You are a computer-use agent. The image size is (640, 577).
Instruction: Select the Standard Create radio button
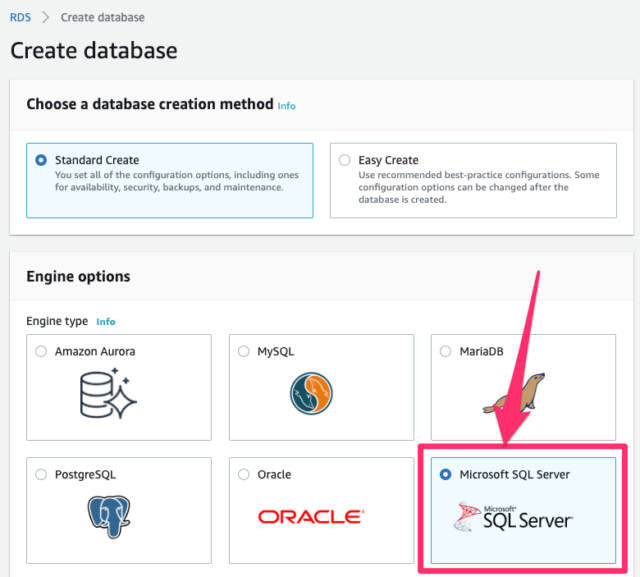tap(41, 160)
